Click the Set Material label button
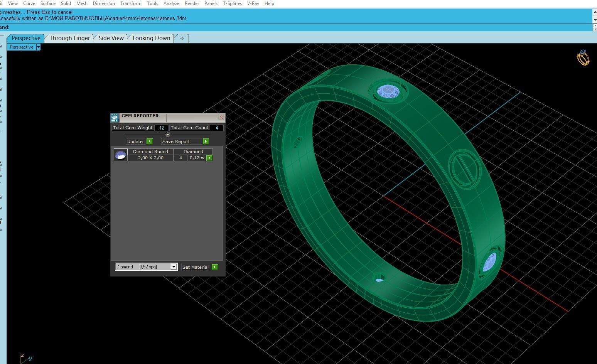597x364 pixels. click(x=196, y=267)
